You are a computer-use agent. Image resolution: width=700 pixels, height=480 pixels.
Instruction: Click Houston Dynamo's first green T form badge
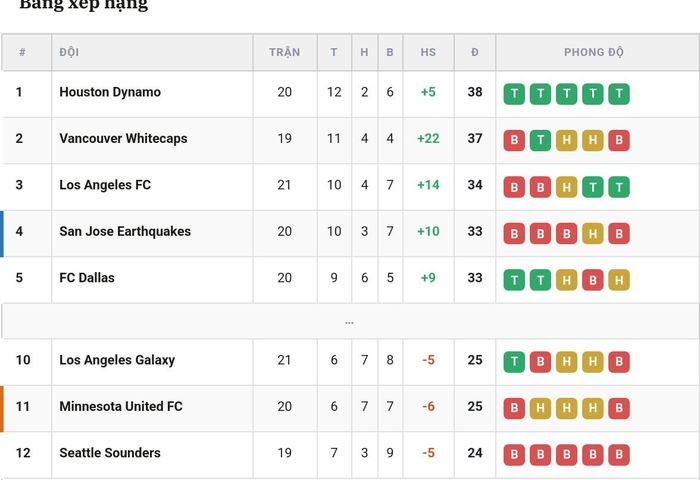[x=514, y=94]
